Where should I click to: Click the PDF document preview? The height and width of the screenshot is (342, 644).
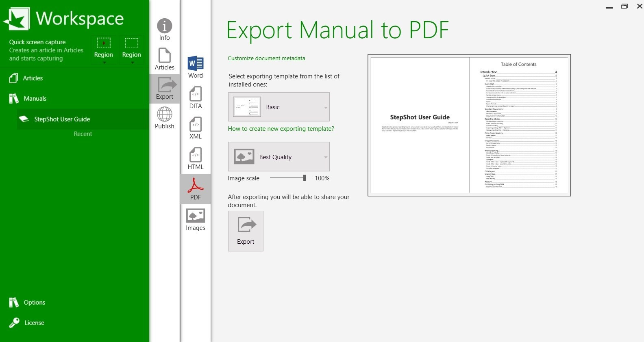click(469, 125)
